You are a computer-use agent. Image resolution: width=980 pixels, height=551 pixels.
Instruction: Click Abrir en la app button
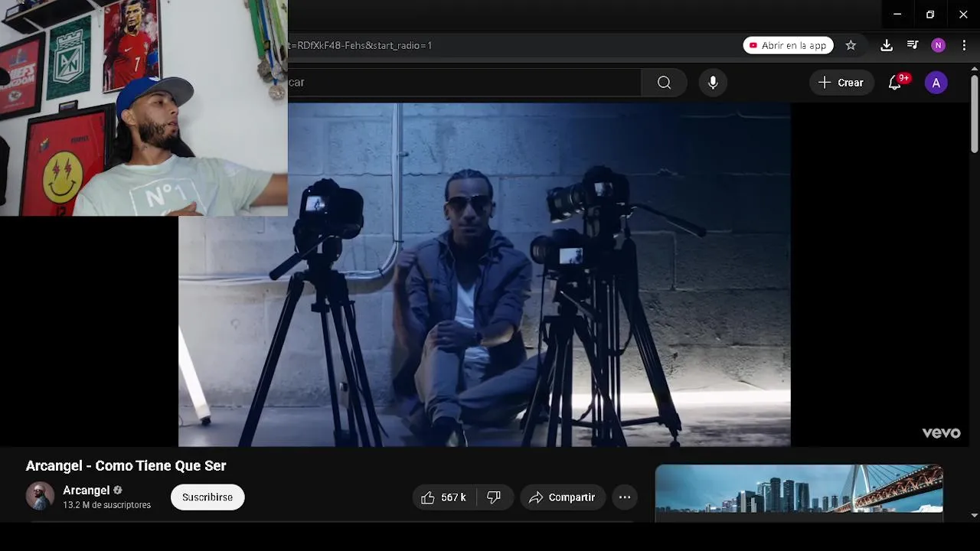coord(788,45)
